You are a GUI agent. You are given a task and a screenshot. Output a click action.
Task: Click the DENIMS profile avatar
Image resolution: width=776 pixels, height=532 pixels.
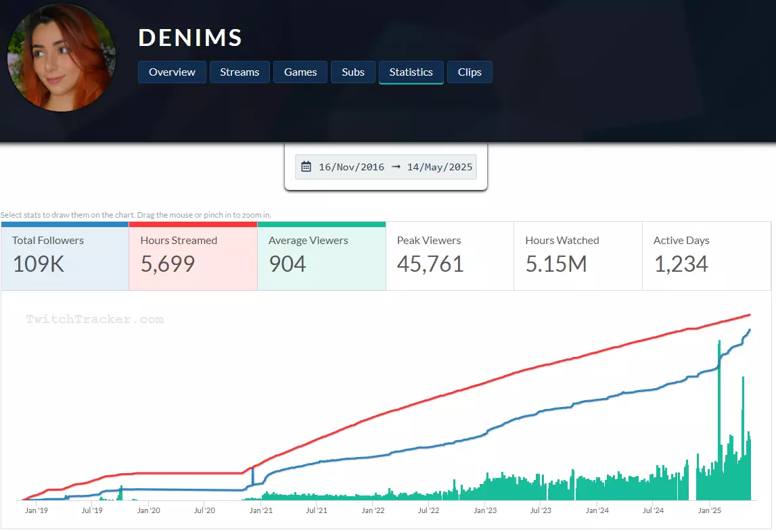pos(62,57)
